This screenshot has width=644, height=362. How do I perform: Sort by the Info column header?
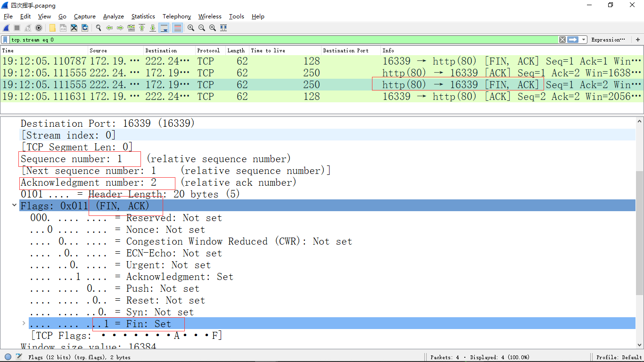512,50
